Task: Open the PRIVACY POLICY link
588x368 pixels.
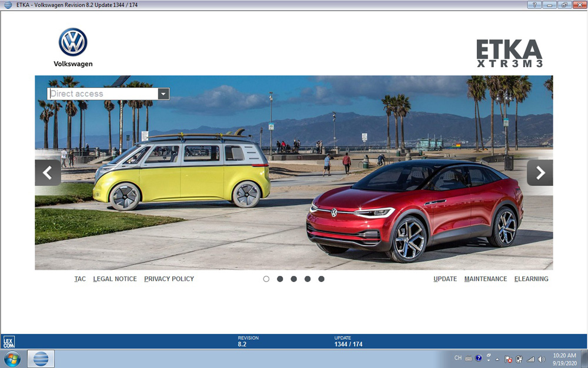Action: 169,279
